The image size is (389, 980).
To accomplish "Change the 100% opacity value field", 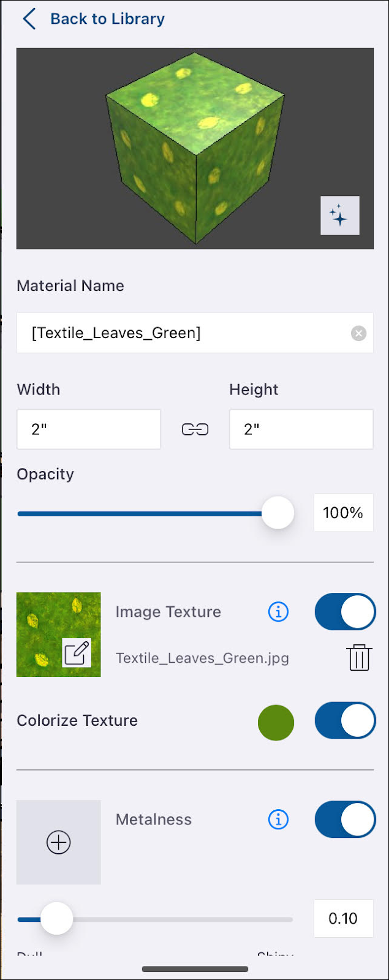I will click(343, 513).
